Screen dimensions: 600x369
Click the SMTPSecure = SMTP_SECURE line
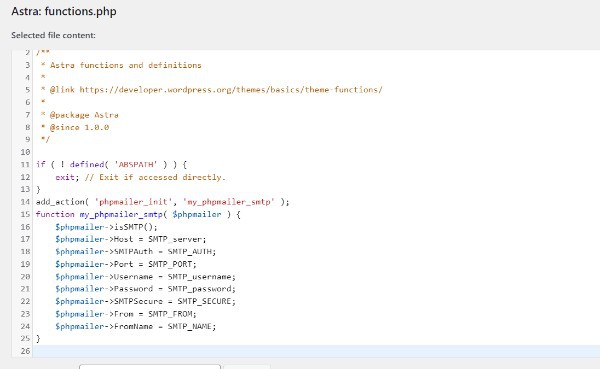[145, 301]
